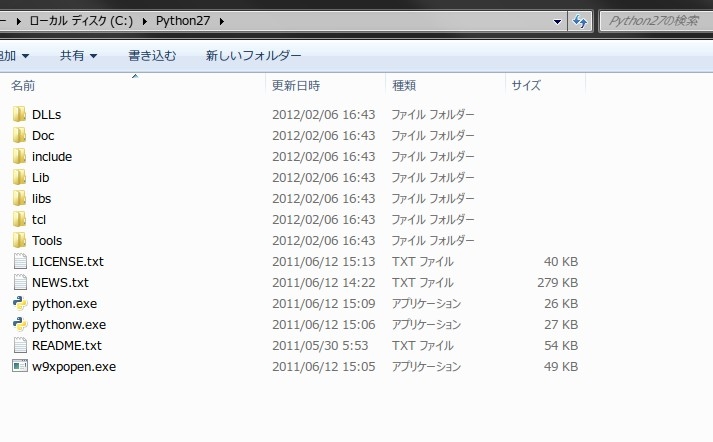Select the folder name Tools
Screen dimensions: 713x442
tap(47, 241)
